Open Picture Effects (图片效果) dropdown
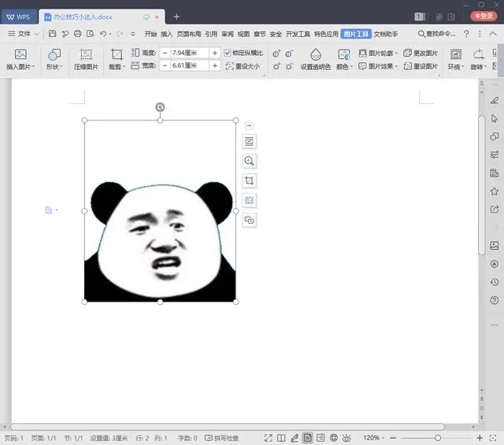 (x=378, y=66)
